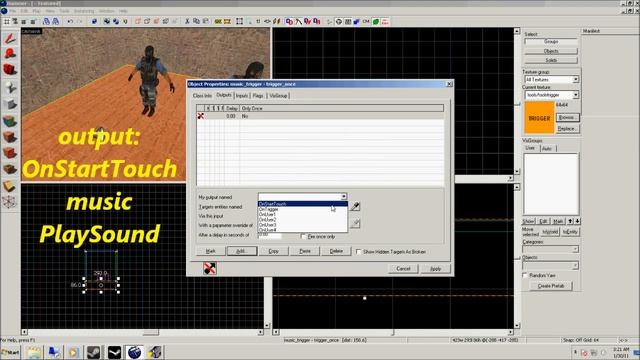Select the Selection tool in left toolbar

pos(10,39)
